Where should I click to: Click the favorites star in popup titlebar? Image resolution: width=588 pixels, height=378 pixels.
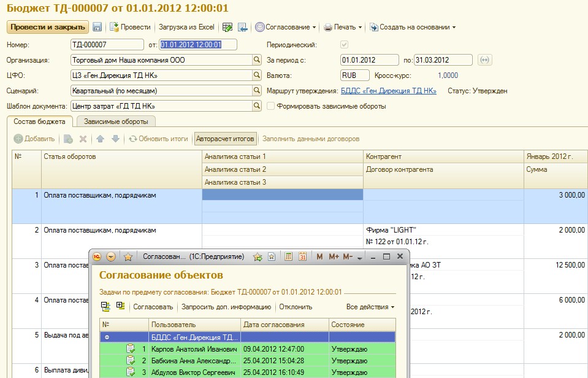[x=128, y=256]
